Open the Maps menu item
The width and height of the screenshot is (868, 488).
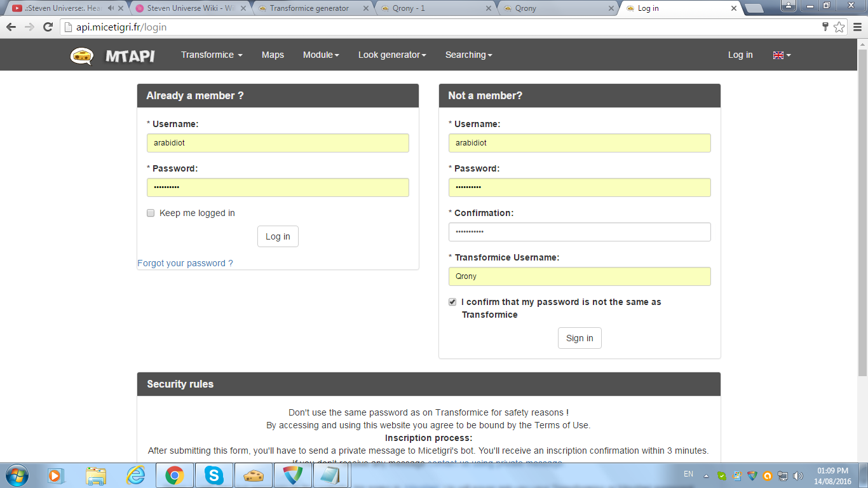click(273, 55)
